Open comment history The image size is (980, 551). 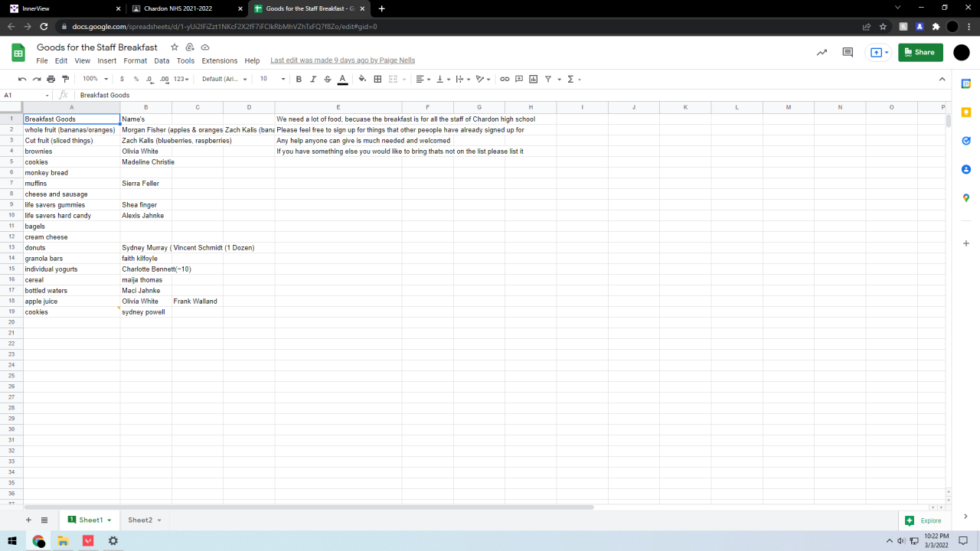[x=848, y=52]
